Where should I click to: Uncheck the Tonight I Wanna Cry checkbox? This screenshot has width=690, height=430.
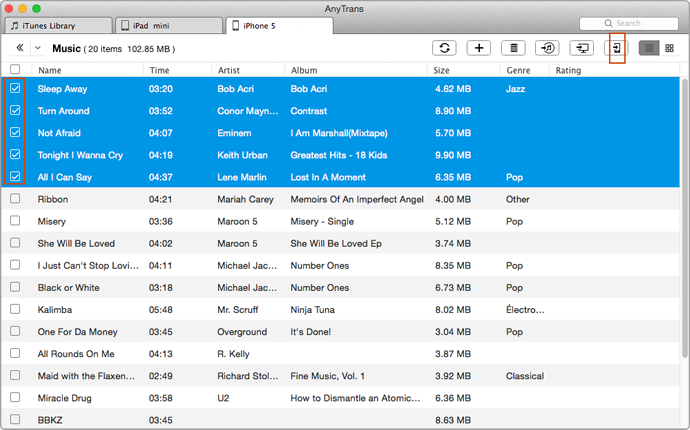click(x=15, y=154)
